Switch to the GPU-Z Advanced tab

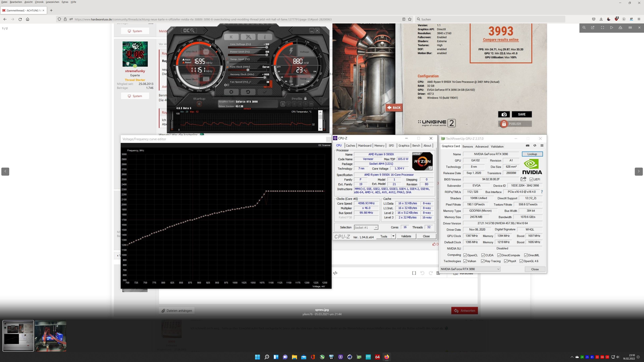(482, 147)
